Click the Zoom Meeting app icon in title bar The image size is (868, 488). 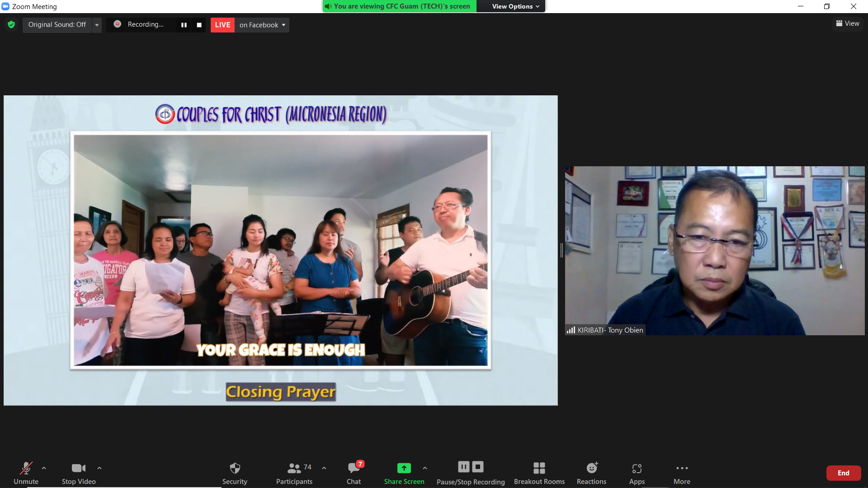click(5, 6)
